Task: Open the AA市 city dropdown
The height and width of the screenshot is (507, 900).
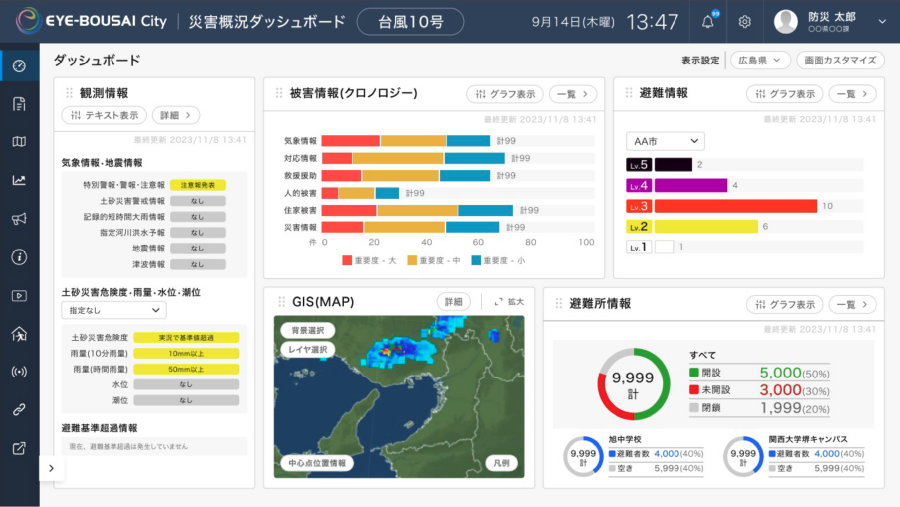Action: (x=665, y=141)
